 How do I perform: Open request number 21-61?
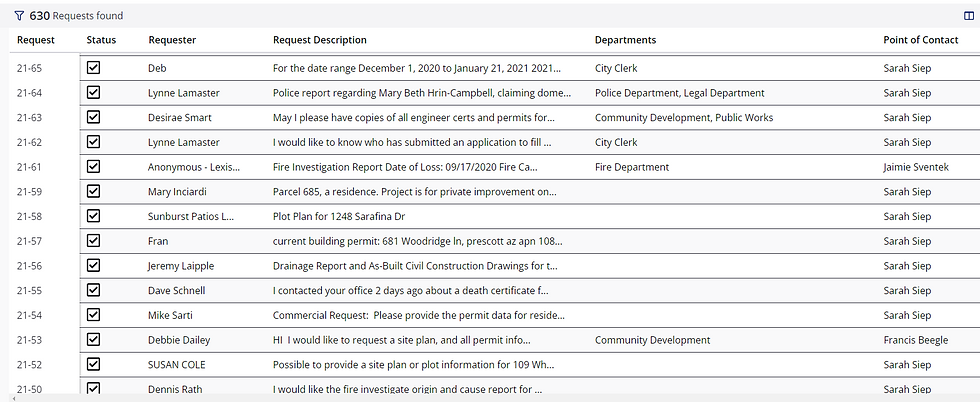29,167
